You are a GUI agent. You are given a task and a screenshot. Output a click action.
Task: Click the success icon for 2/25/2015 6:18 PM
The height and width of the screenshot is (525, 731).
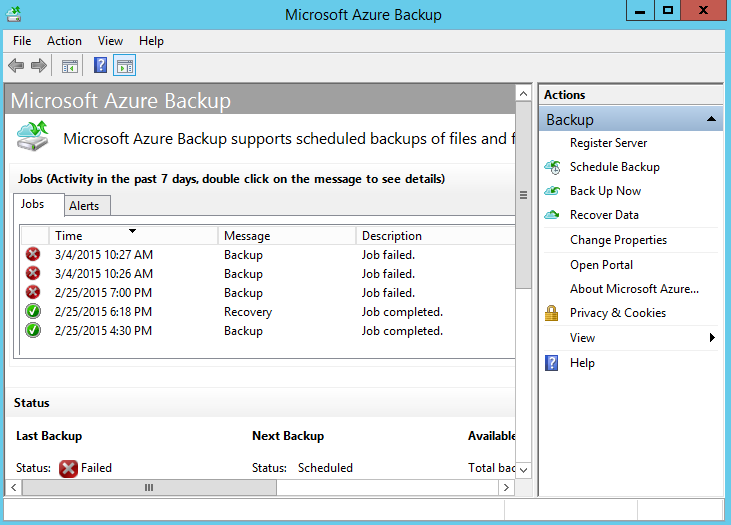point(33,311)
